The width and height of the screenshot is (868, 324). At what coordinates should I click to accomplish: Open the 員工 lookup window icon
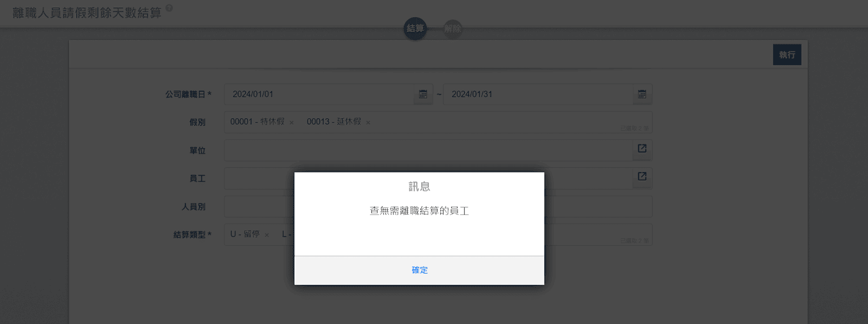(642, 176)
